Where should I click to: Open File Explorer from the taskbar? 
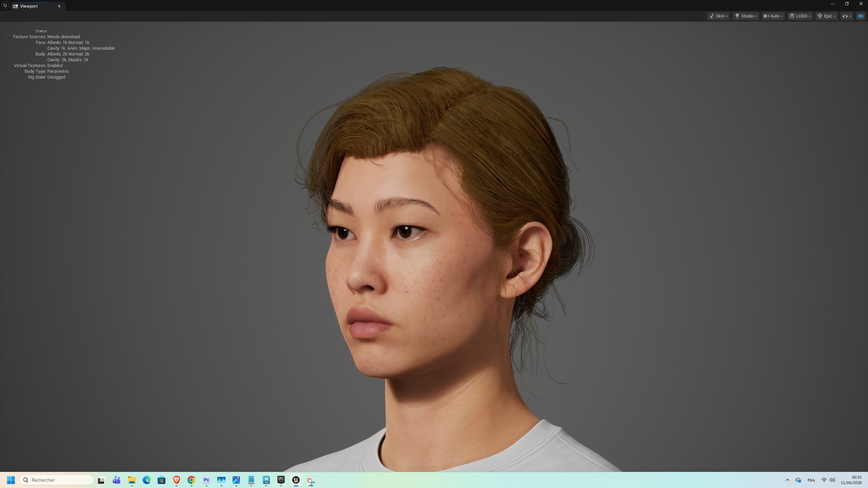pyautogui.click(x=132, y=480)
